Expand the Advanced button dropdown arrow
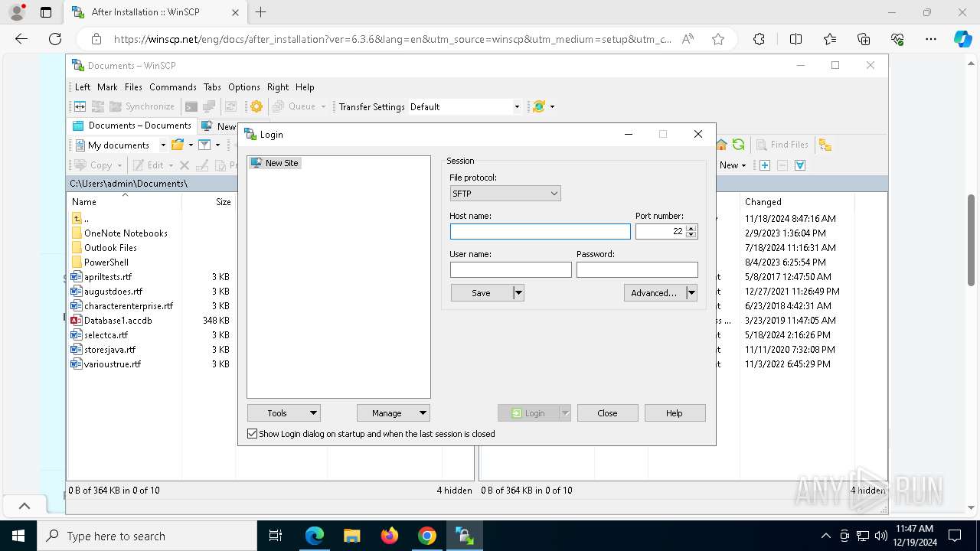The width and height of the screenshot is (980, 551). click(691, 292)
